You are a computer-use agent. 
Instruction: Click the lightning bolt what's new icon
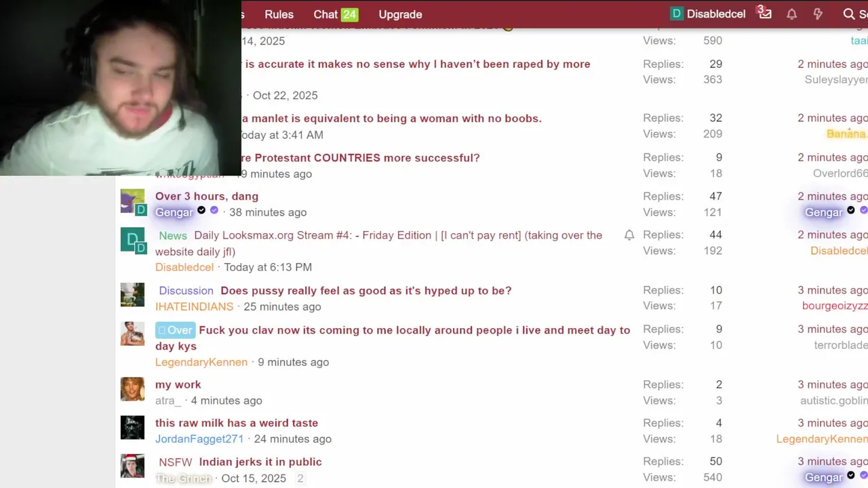point(818,14)
